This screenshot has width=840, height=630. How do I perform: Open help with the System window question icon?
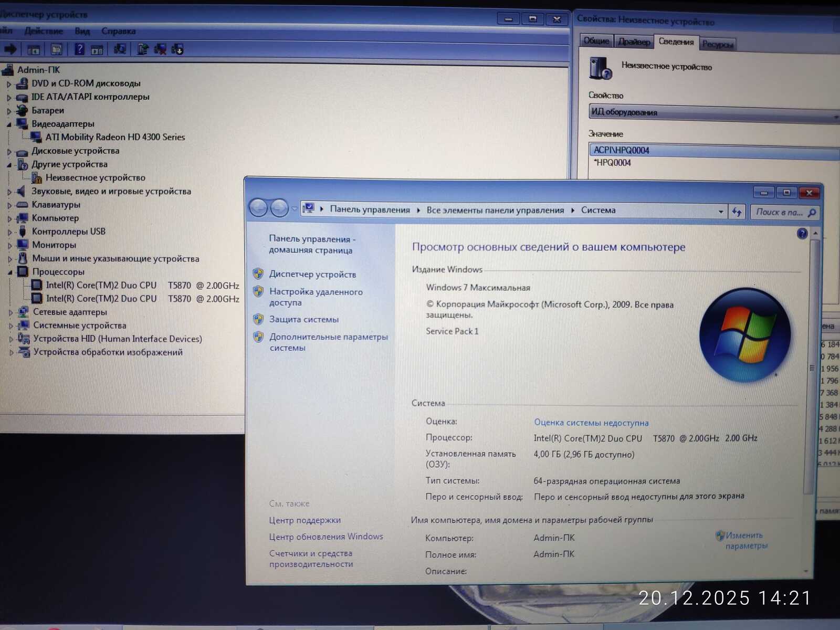802,234
